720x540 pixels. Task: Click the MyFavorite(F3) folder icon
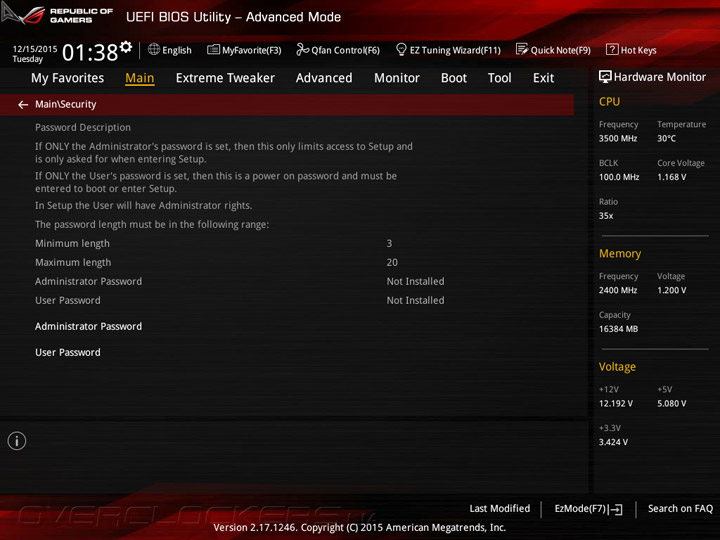[x=213, y=50]
